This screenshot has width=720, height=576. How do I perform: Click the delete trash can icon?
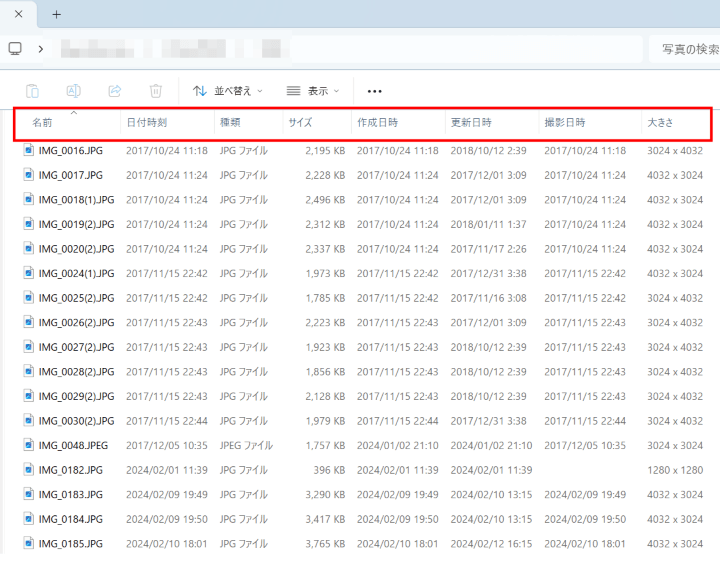[156, 91]
